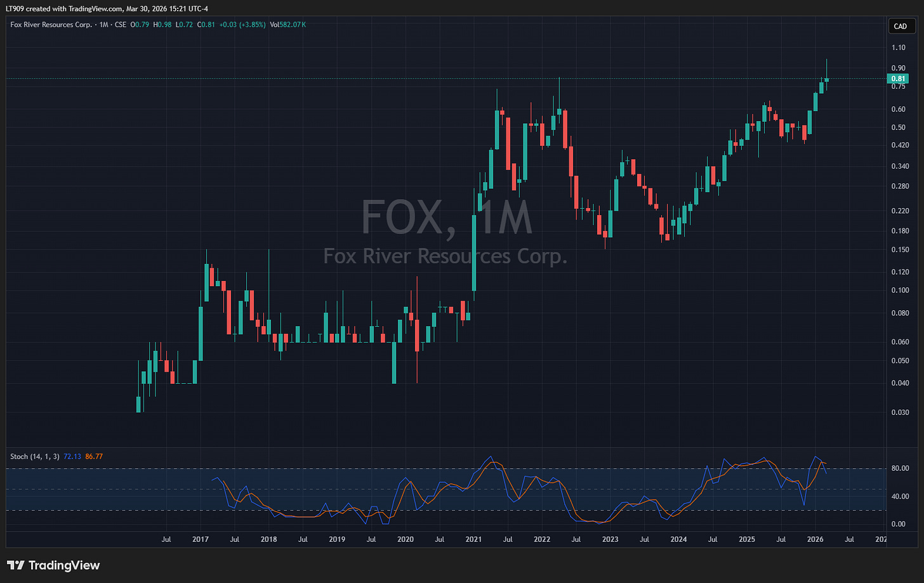
Task: Click the close value C0.81
Action: click(207, 25)
